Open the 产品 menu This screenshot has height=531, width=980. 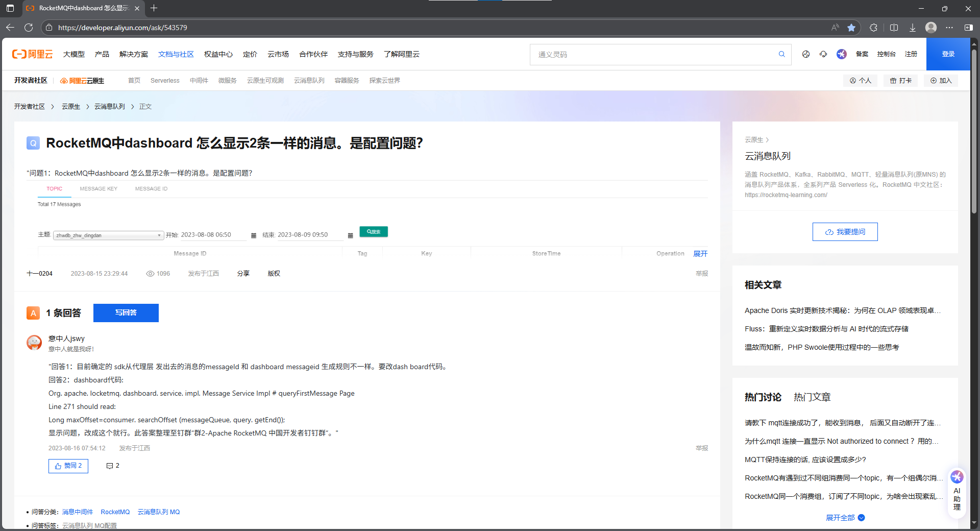(102, 54)
